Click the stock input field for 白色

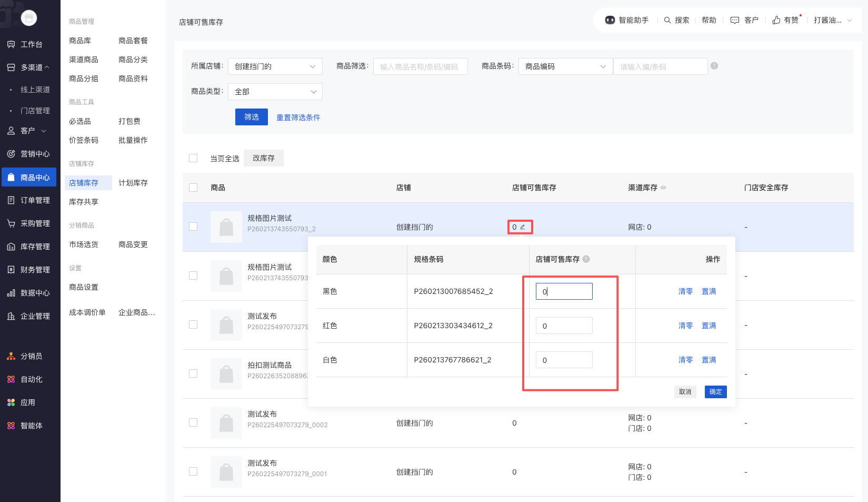[564, 360]
